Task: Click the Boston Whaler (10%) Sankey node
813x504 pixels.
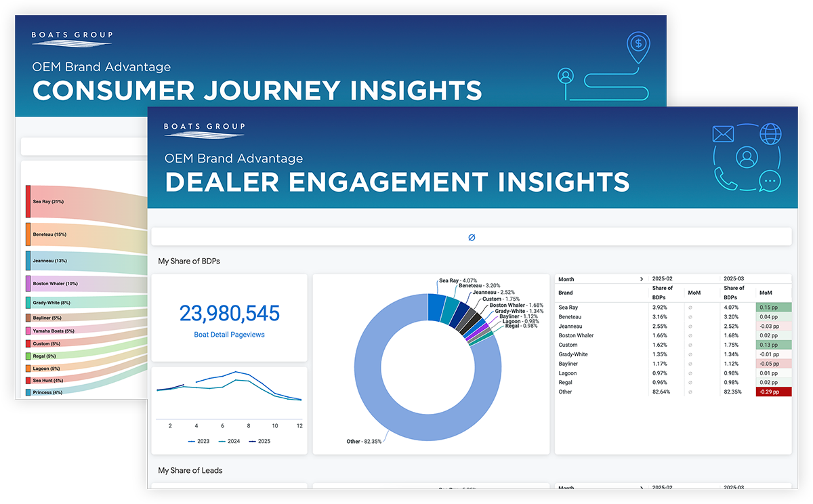Action: click(x=28, y=283)
